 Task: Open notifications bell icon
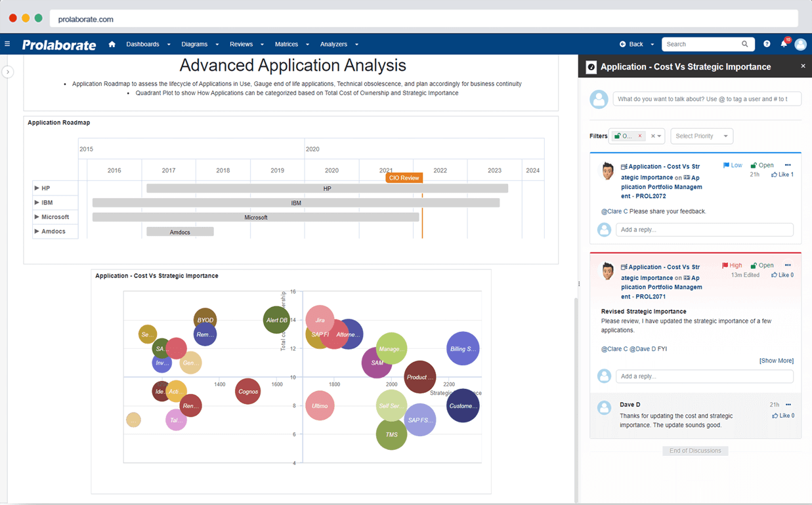tap(784, 44)
